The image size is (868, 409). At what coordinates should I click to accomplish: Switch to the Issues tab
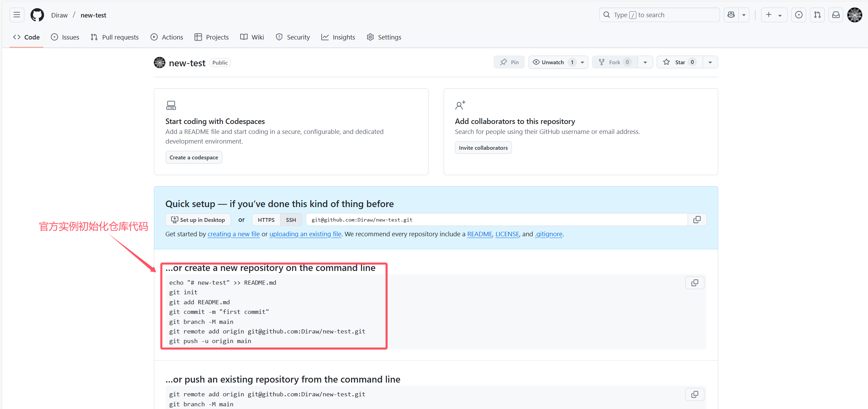tap(65, 37)
